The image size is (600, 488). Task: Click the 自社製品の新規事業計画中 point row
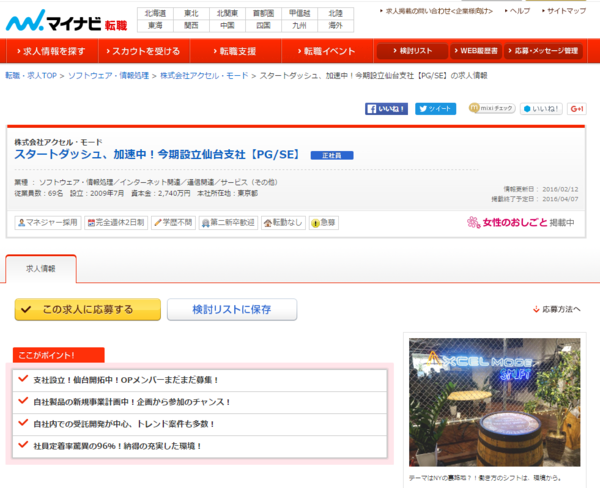tap(200, 402)
